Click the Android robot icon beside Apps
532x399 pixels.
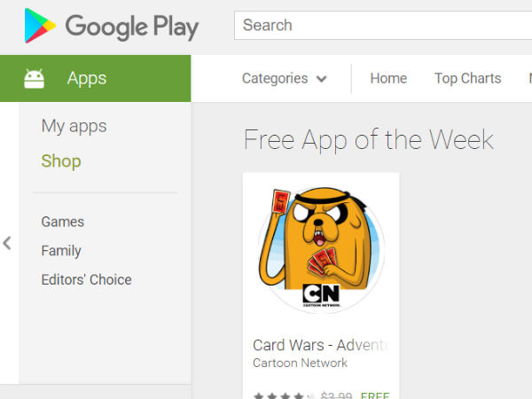click(35, 79)
